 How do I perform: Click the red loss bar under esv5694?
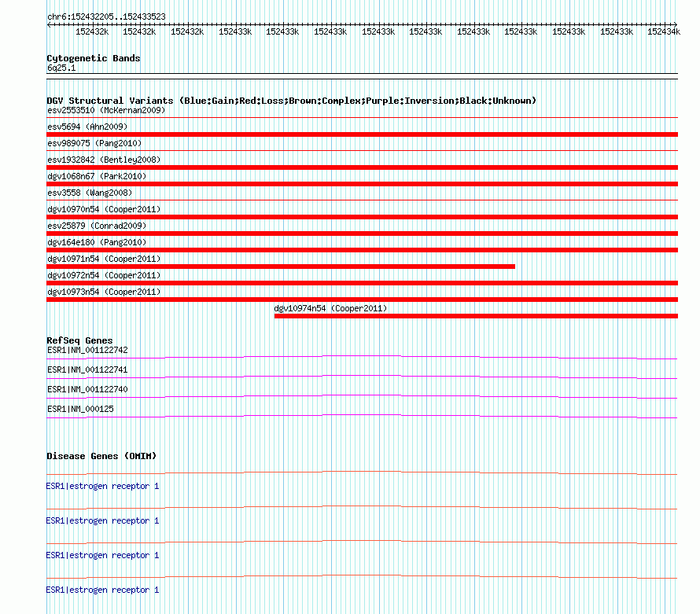[x=362, y=134]
